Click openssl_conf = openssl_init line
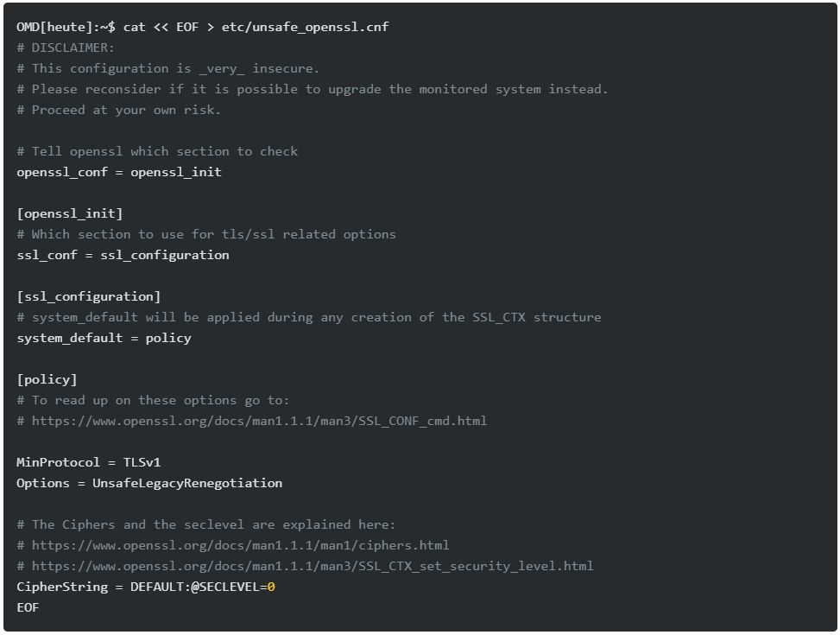Image resolution: width=840 pixels, height=635 pixels. point(119,172)
